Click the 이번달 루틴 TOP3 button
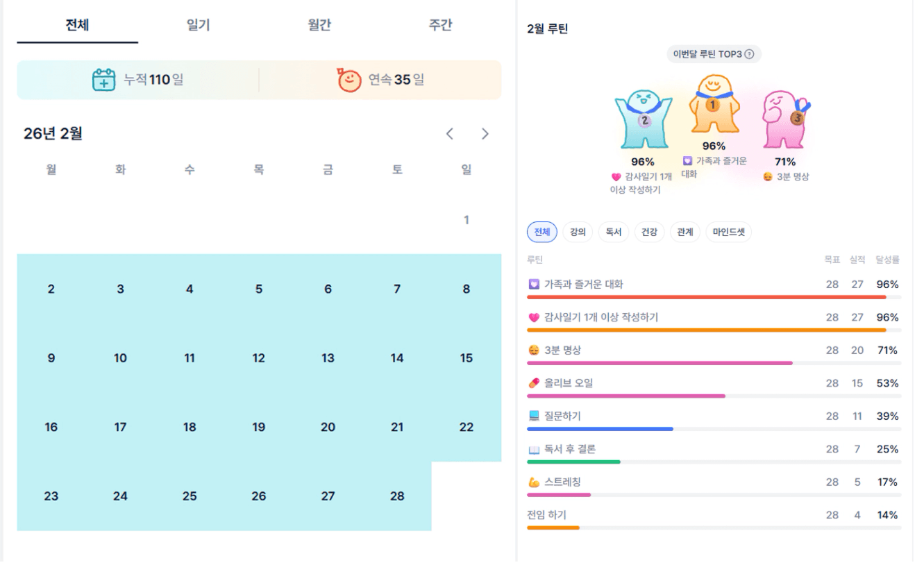Viewport: 924px width, 574px height. click(713, 55)
